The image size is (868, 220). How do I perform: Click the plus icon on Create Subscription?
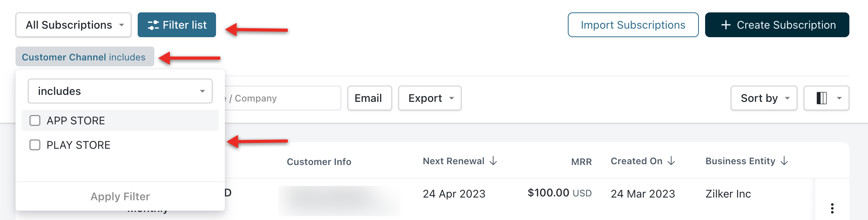coord(726,25)
